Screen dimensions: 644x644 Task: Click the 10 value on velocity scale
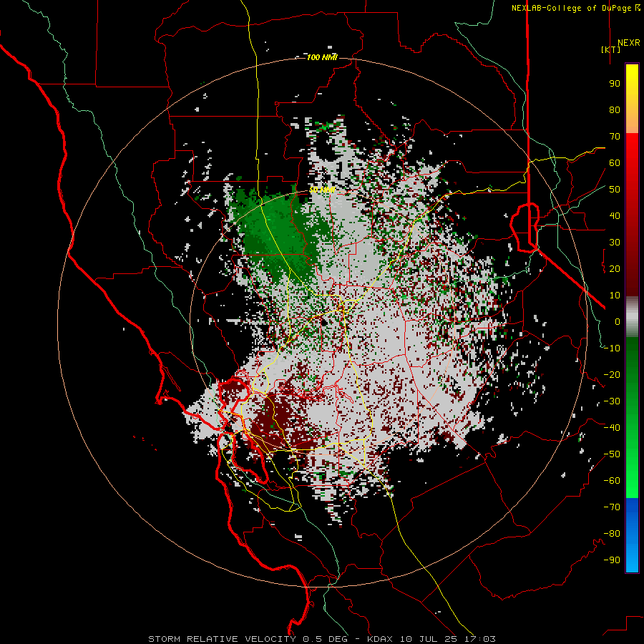pos(615,296)
